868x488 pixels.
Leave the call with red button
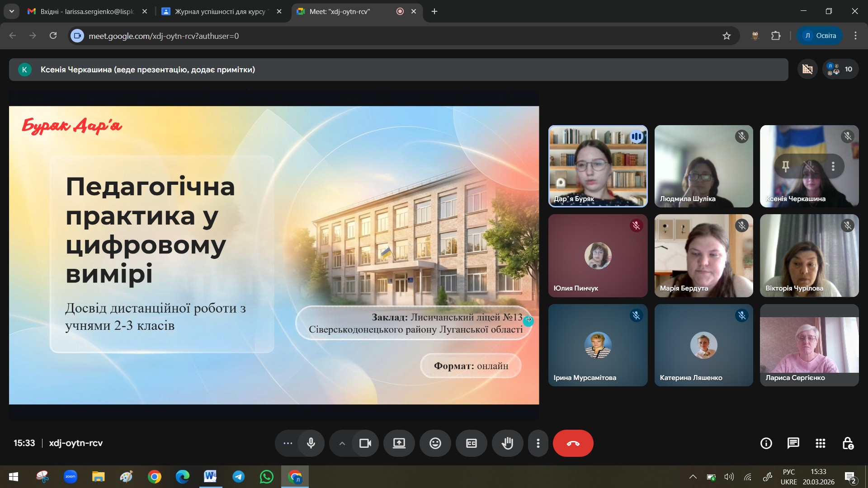[573, 443]
